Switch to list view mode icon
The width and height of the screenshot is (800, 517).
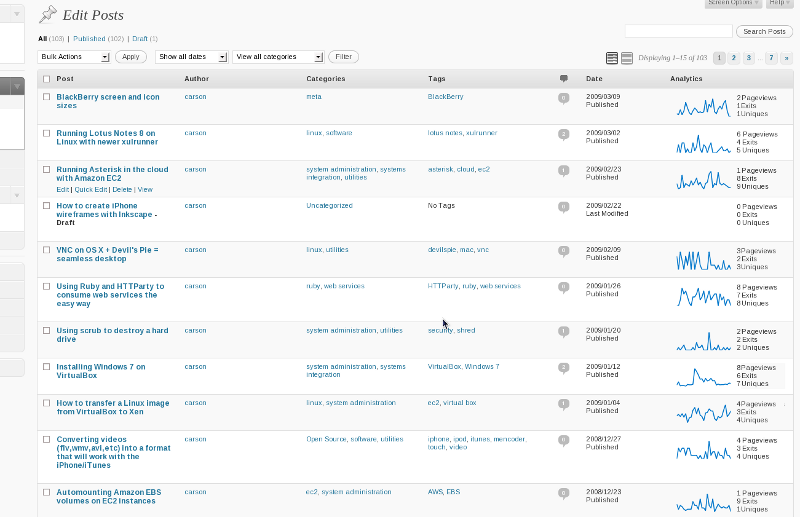click(x=612, y=58)
